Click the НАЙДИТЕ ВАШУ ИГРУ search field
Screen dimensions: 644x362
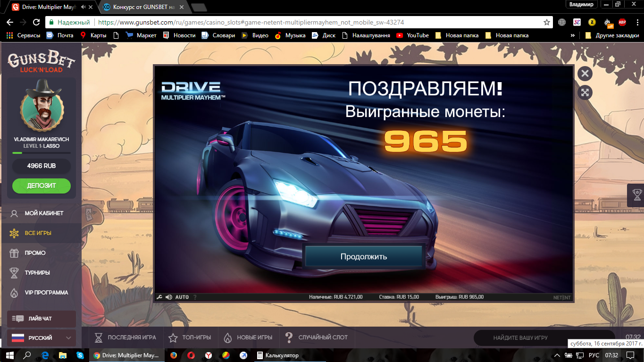(544, 338)
